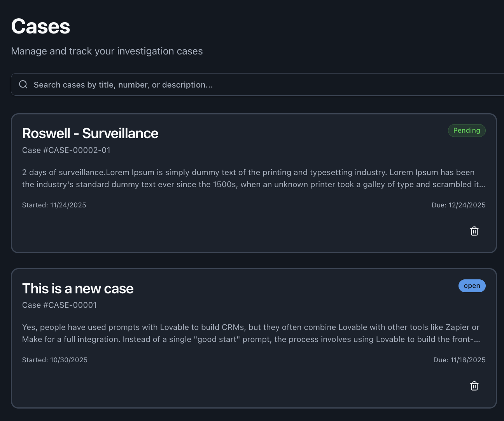The width and height of the screenshot is (504, 421).
Task: Open the Roswell - Surveillance case title
Action: click(90, 133)
